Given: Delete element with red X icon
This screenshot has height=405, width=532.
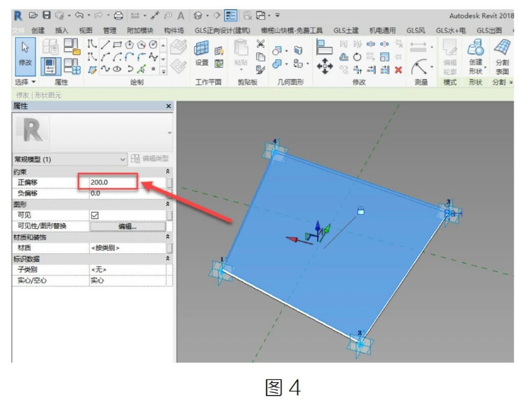Looking at the screenshot, I should [399, 70].
